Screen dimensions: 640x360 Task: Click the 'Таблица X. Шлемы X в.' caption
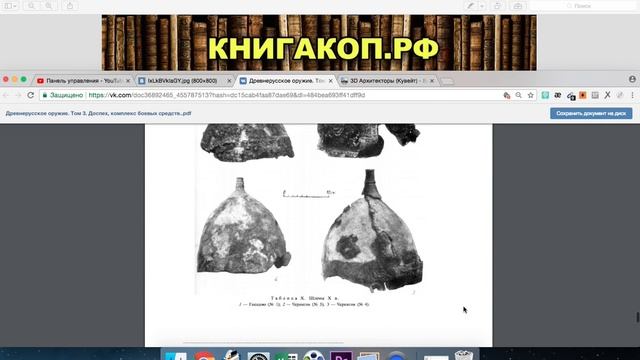coord(304,298)
